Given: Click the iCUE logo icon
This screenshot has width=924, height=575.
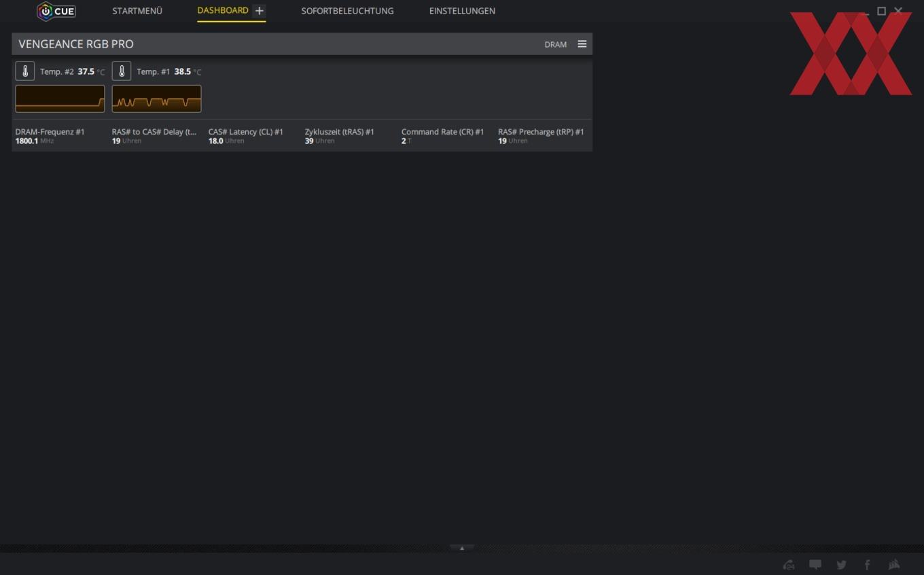Looking at the screenshot, I should (56, 11).
